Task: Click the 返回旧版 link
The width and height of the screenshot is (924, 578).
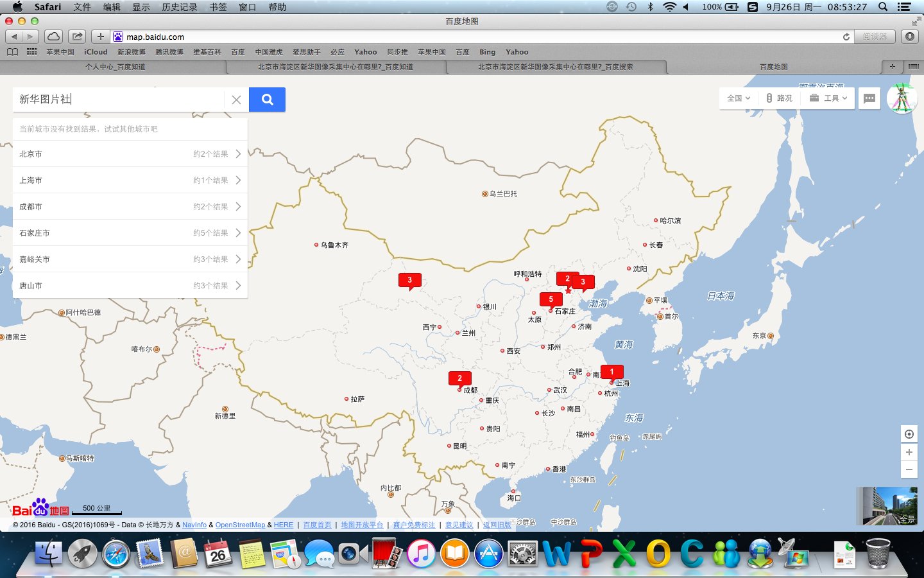Action: pos(497,525)
